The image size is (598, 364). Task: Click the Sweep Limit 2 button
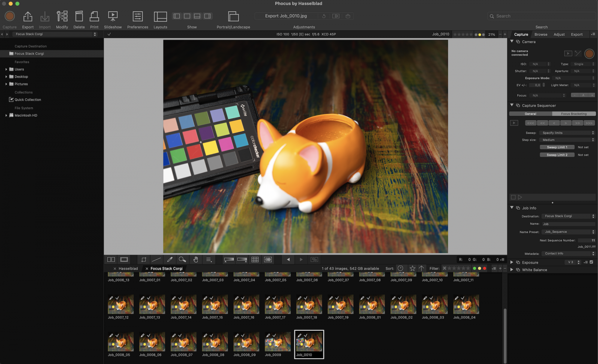[557, 155]
